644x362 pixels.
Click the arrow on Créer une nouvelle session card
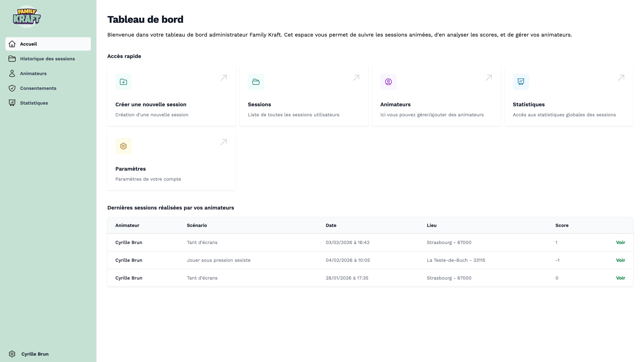point(224,78)
